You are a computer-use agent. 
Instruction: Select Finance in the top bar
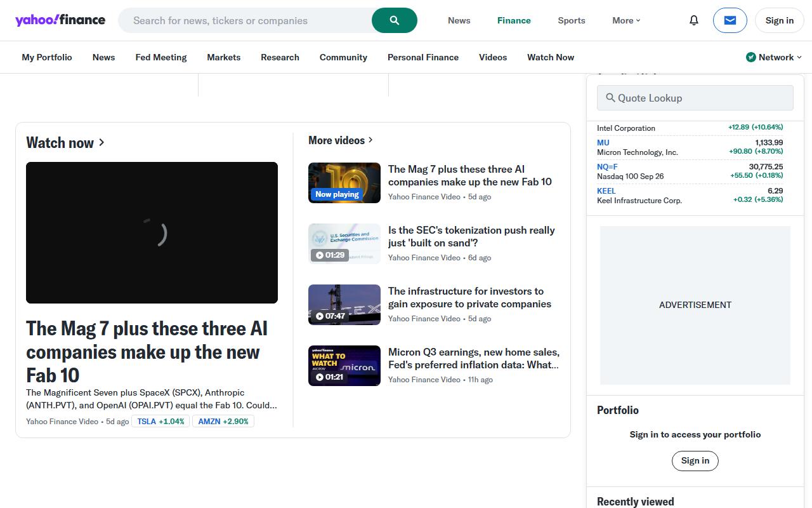(514, 20)
